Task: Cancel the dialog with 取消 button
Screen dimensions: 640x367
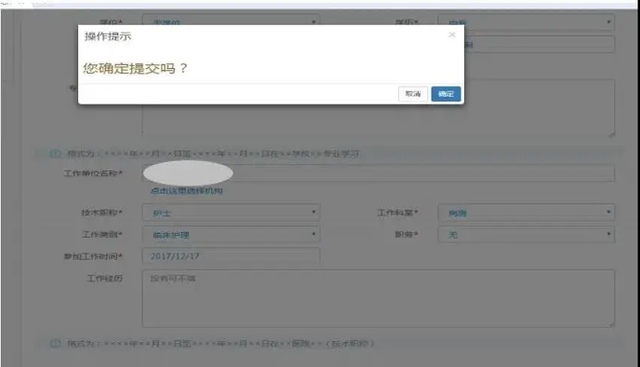Action: click(413, 94)
